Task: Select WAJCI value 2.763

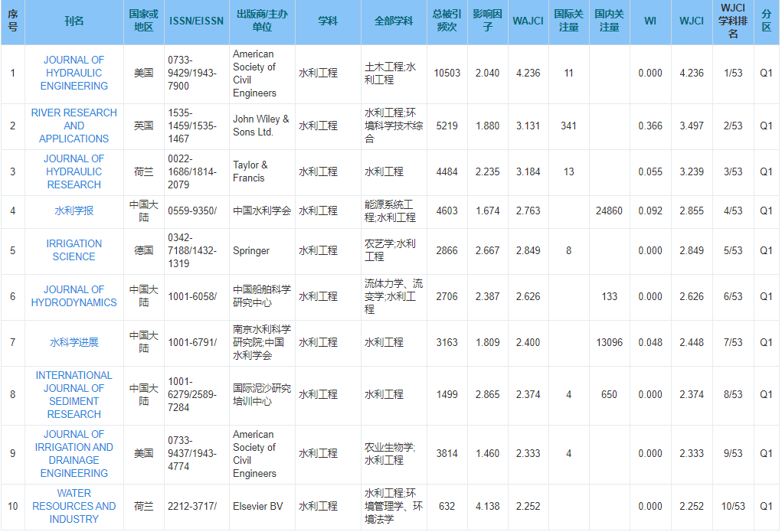Action: [x=528, y=211]
